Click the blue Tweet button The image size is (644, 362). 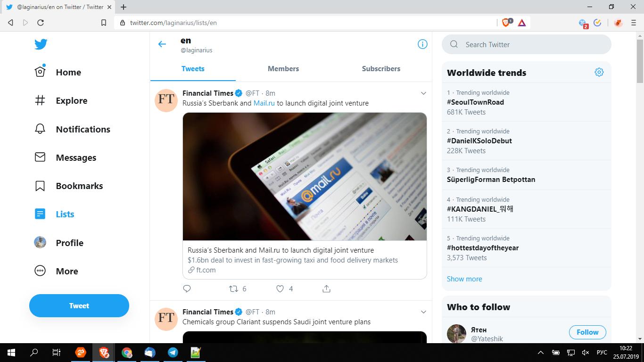pos(79,305)
